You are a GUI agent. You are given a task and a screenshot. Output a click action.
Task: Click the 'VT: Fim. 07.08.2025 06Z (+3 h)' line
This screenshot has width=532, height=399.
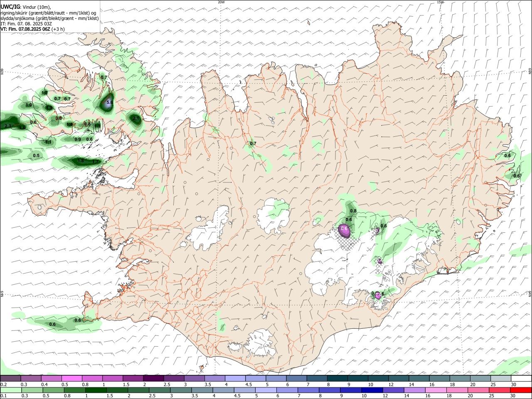pos(32,29)
